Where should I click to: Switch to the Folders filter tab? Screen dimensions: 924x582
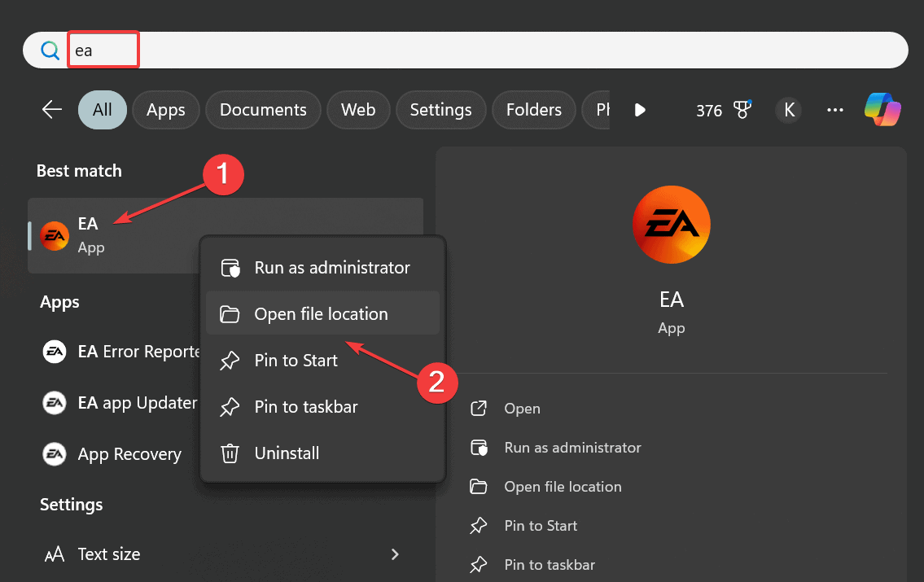click(534, 110)
